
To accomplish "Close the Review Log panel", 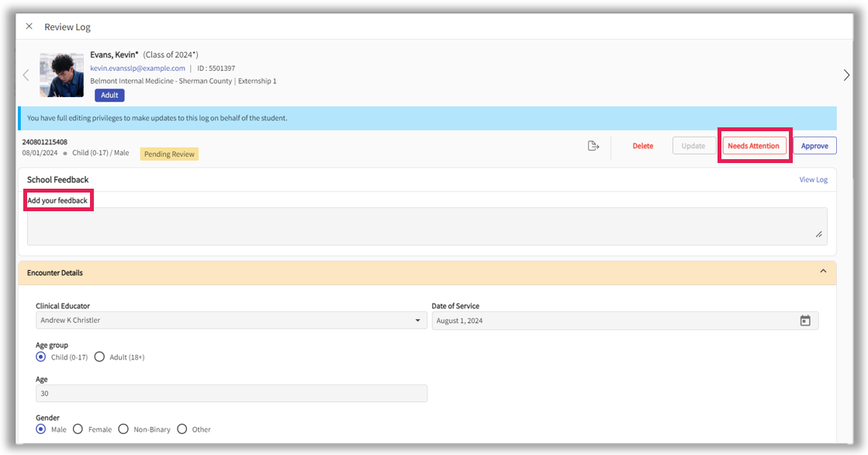I will point(29,26).
